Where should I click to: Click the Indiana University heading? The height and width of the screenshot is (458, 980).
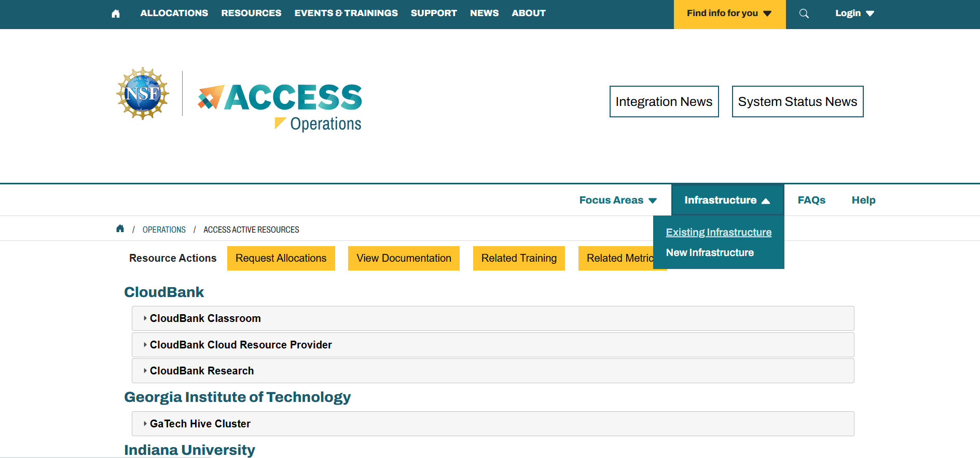click(189, 450)
